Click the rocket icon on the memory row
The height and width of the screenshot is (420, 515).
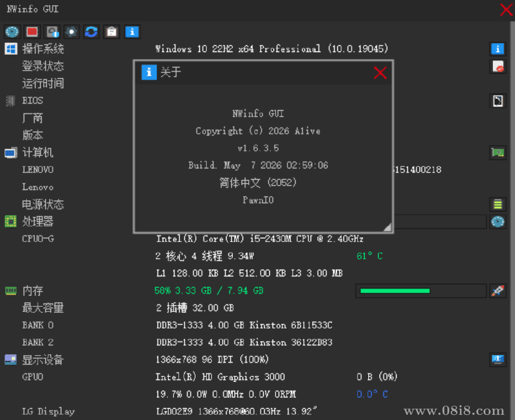pyautogui.click(x=497, y=291)
